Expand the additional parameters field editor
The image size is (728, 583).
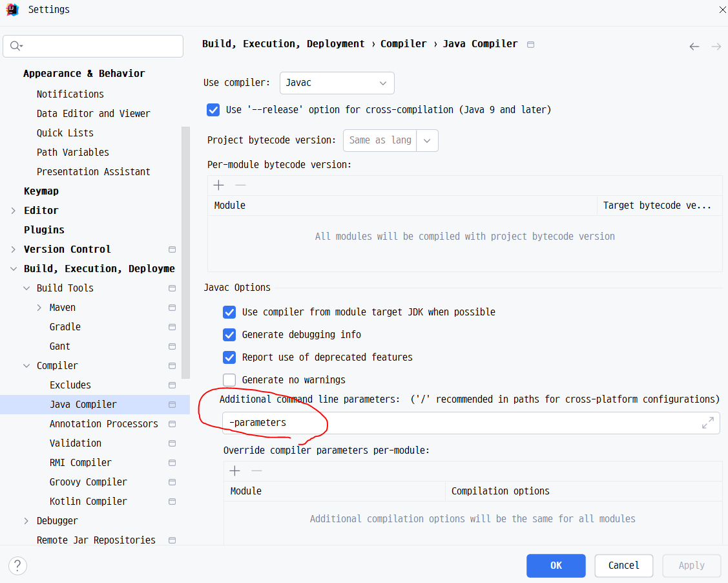tap(707, 423)
